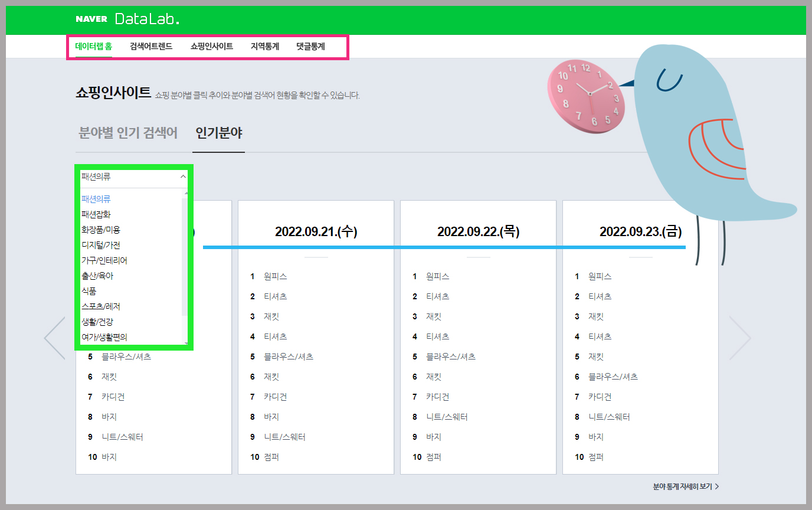Select 디지털/가전 category option
812x510 pixels.
pyautogui.click(x=101, y=245)
